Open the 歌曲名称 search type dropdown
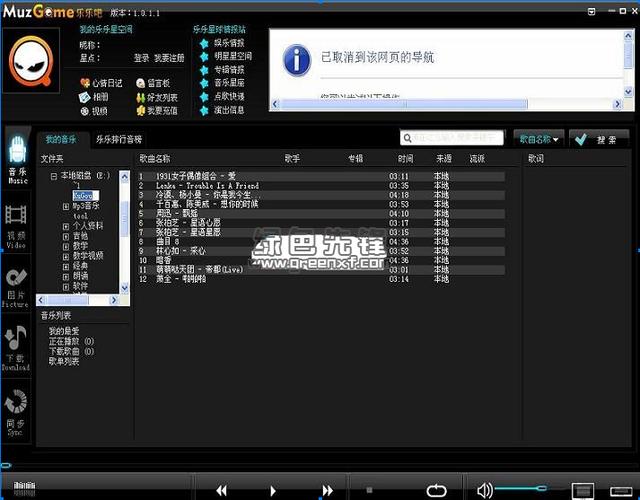Viewport: 640px width, 500px height. pos(540,138)
